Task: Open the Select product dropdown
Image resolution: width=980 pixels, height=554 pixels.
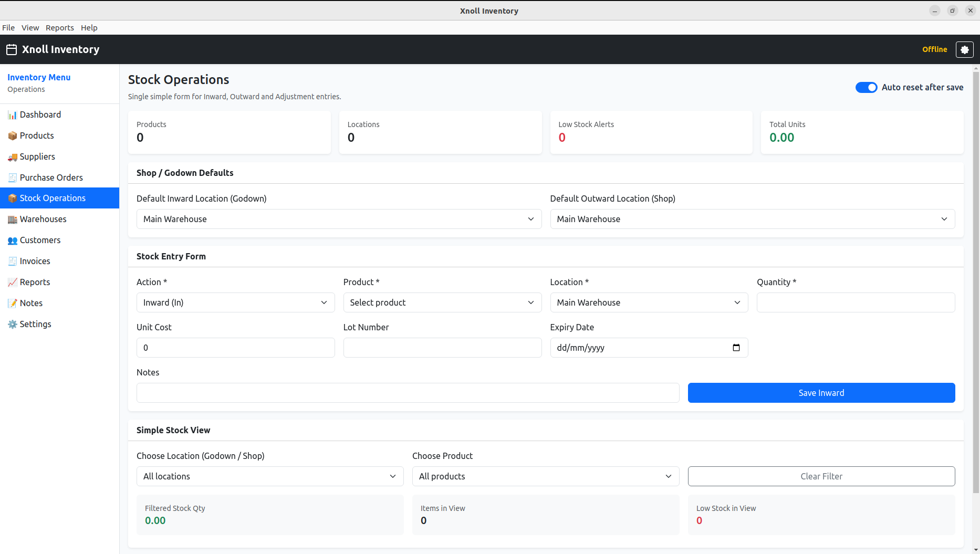Action: 442,302
